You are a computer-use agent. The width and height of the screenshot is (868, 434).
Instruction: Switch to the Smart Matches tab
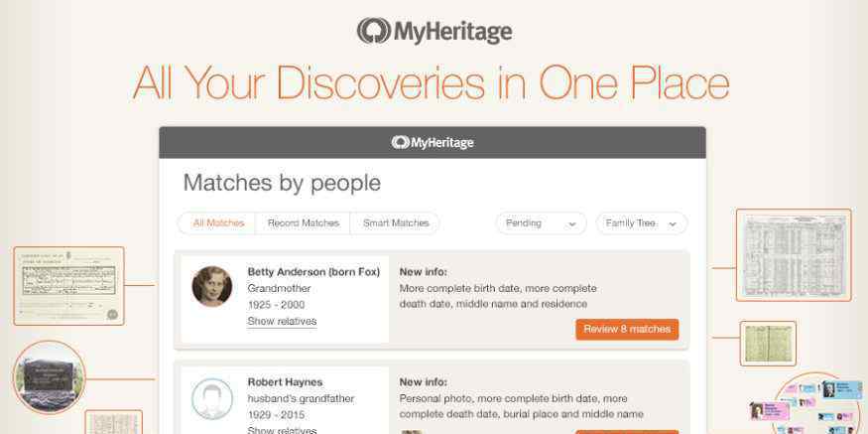pos(396,222)
